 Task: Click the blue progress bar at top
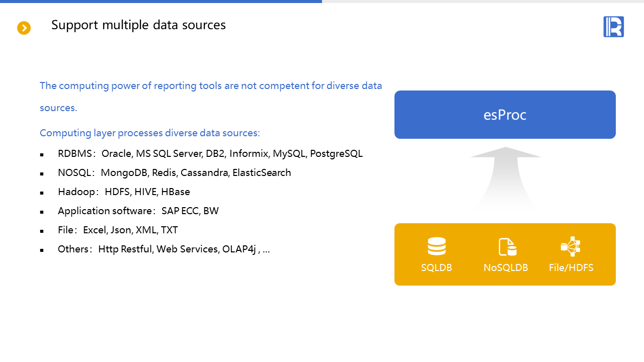coord(161,2)
